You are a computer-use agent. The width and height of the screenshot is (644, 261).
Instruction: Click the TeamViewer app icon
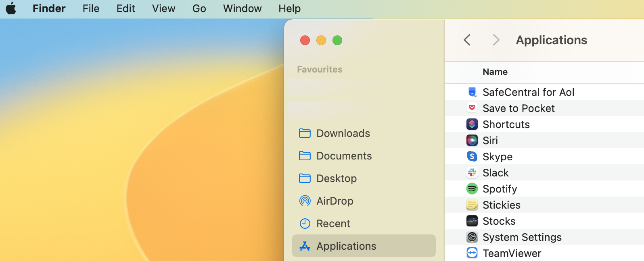tap(472, 253)
